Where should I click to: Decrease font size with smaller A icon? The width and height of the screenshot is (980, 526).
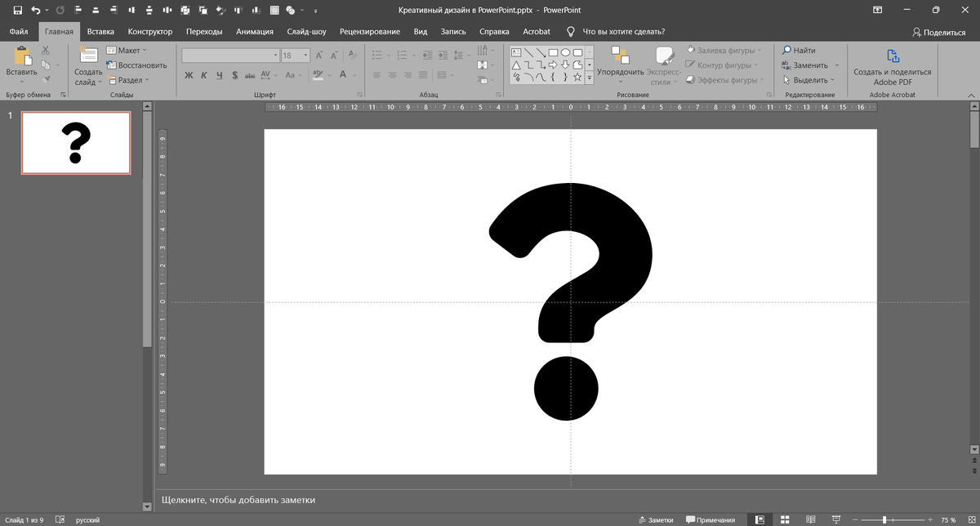[x=334, y=56]
